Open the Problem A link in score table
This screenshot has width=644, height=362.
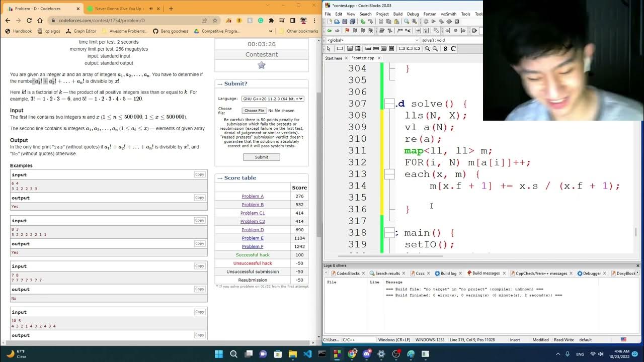click(253, 196)
